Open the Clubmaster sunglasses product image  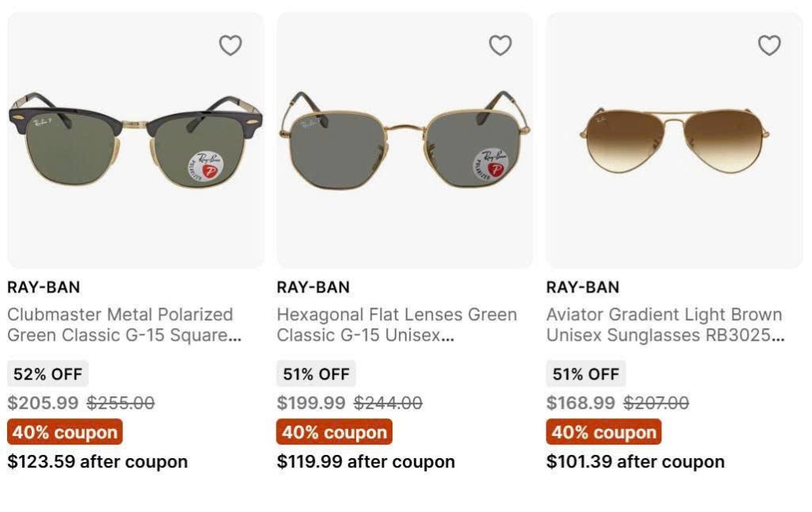(136, 143)
